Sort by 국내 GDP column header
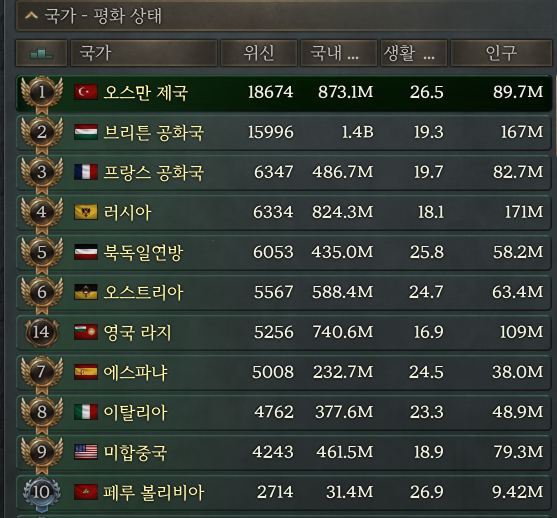 point(339,53)
